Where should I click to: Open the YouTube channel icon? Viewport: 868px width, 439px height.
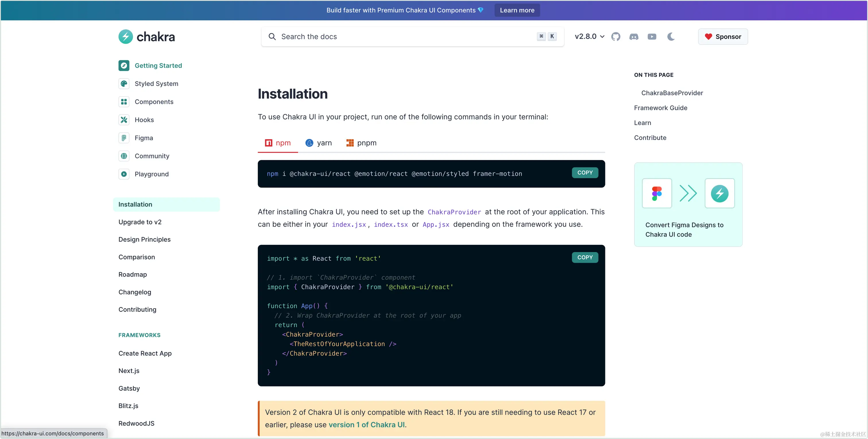652,37
